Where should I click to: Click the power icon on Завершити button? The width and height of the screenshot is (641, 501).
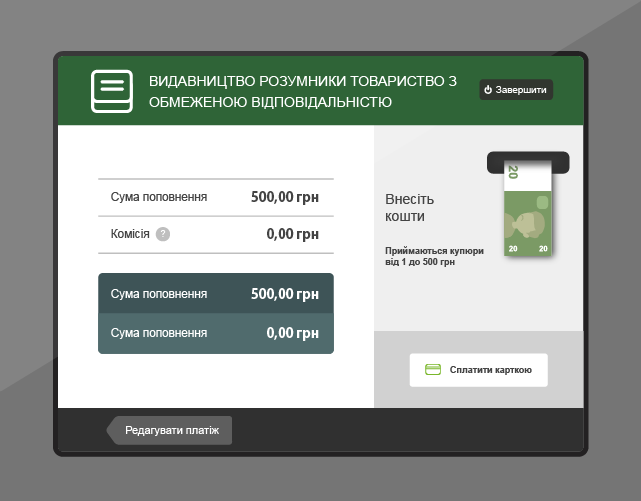click(x=488, y=89)
